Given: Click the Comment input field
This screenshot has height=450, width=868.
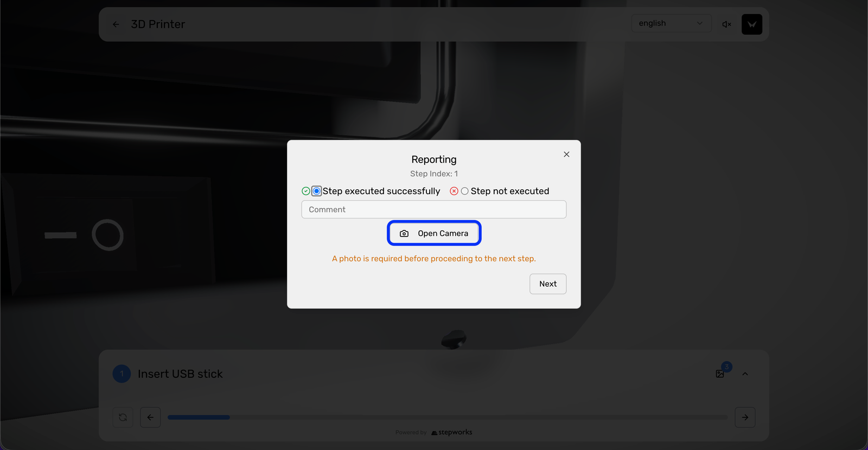Looking at the screenshot, I should tap(434, 209).
